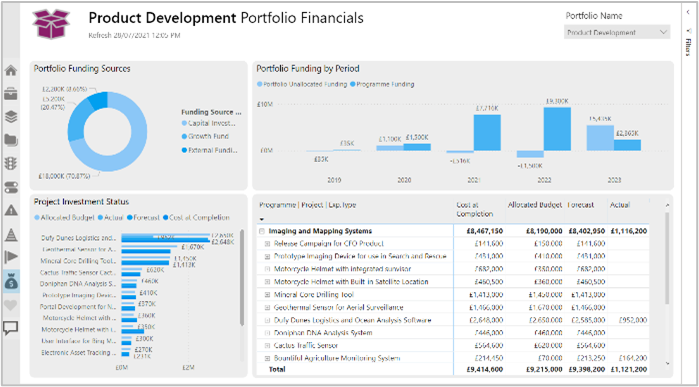
Task: Select Cactus Traffic Sensor label in bar chart
Action: click(78, 272)
